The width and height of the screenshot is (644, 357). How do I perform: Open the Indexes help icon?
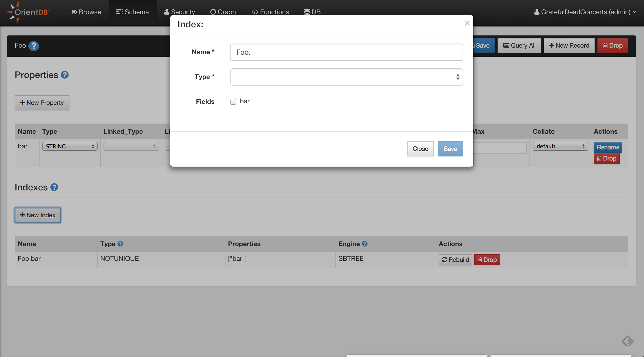coord(54,187)
